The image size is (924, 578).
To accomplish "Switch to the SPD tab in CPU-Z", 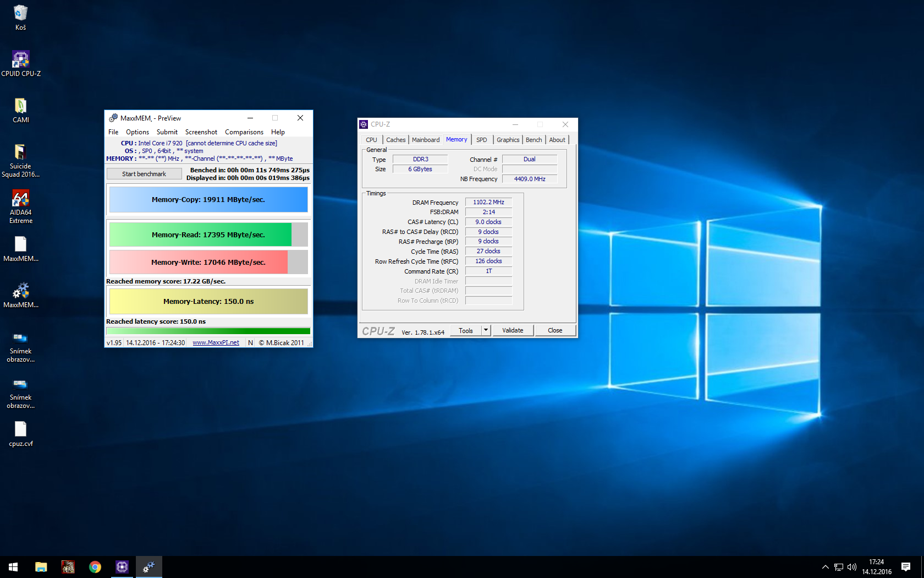I will [482, 140].
